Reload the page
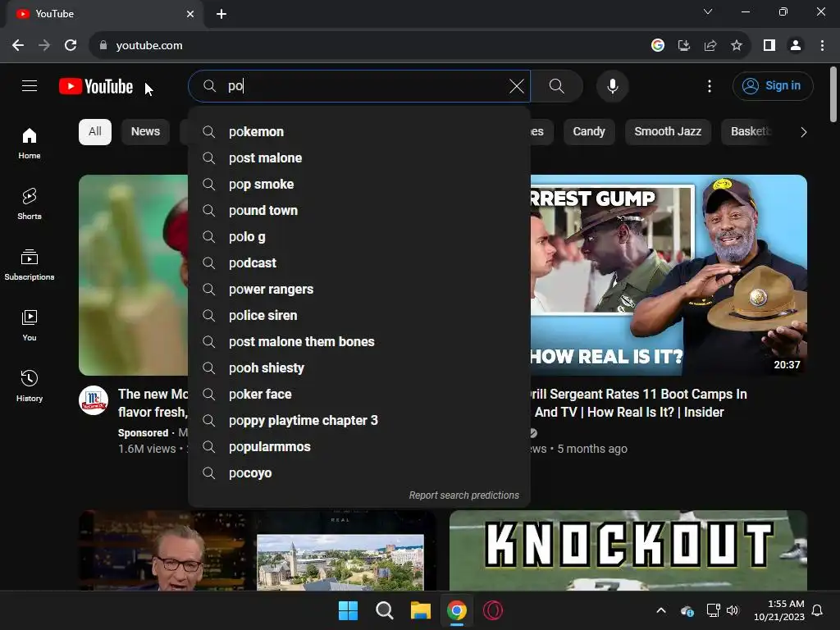Image resolution: width=840 pixels, height=630 pixels. [71, 46]
